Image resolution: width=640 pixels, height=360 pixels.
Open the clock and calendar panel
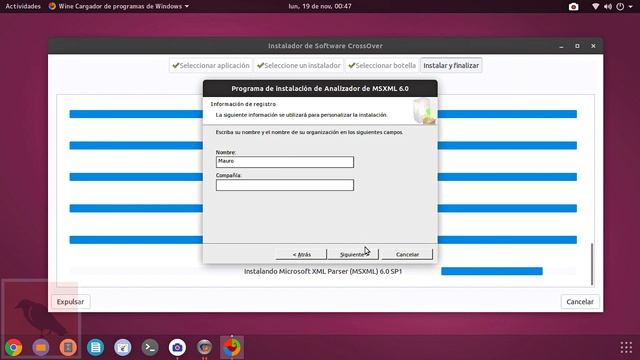coord(320,6)
